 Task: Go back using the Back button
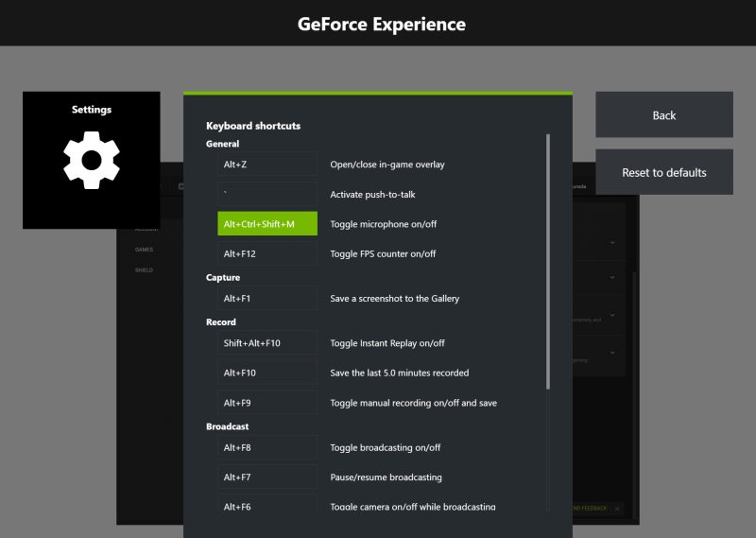coord(664,114)
